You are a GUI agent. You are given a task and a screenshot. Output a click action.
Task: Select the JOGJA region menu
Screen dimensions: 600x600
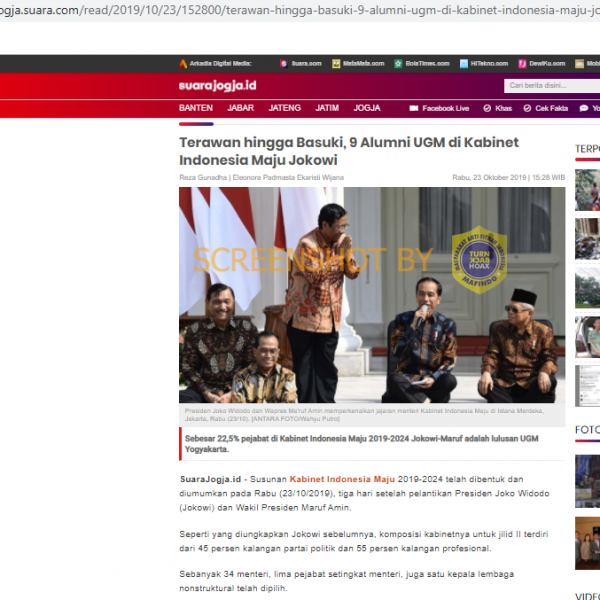pyautogui.click(x=367, y=108)
